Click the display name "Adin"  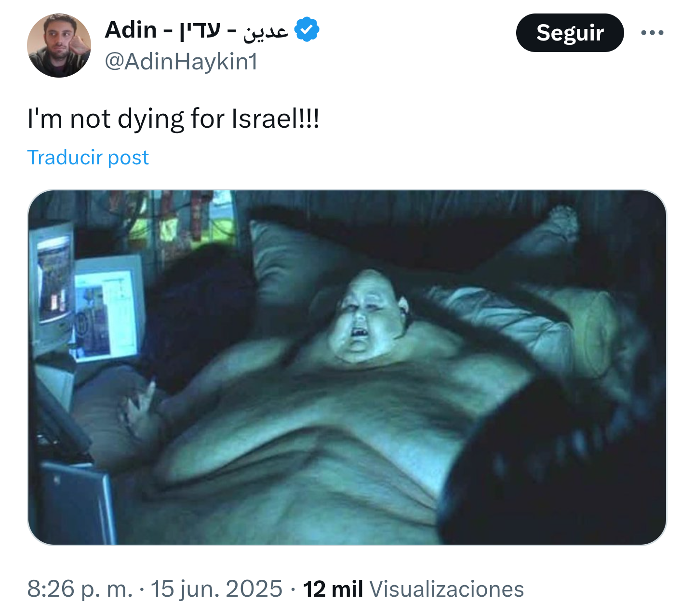[130, 30]
